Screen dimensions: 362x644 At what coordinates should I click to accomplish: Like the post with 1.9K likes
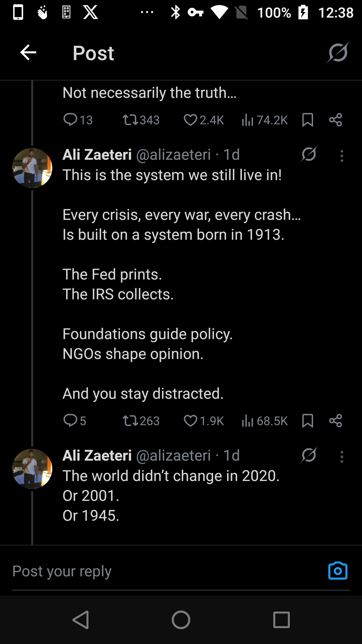click(204, 421)
